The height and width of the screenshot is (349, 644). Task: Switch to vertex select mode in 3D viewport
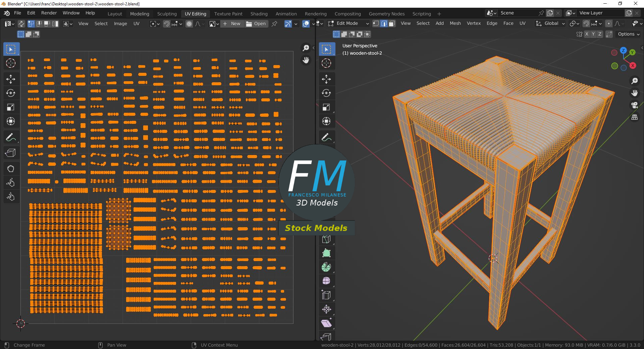376,23
